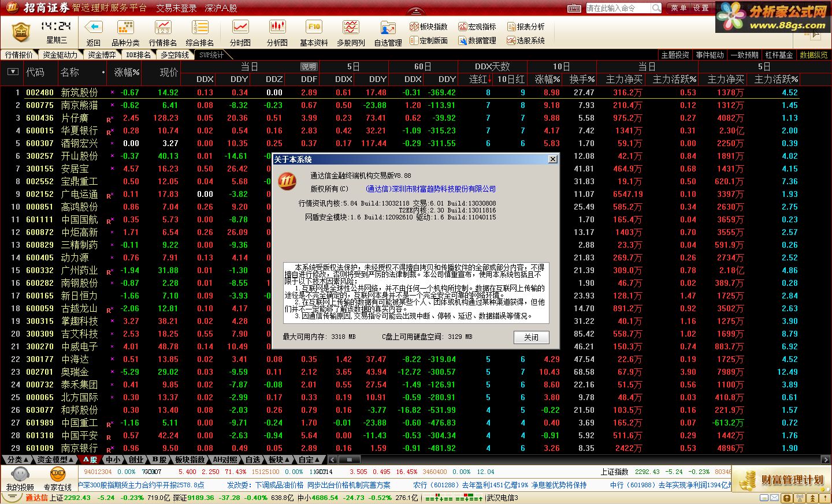Expand the 自定▲ bottom tab menu

(x=309, y=460)
